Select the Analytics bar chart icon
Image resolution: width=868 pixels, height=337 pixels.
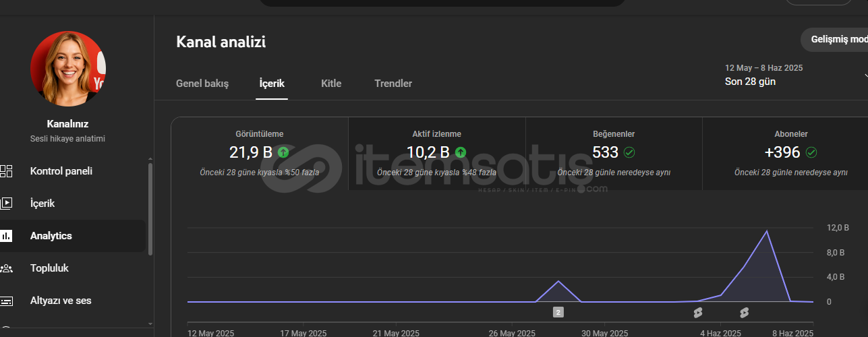pos(6,236)
